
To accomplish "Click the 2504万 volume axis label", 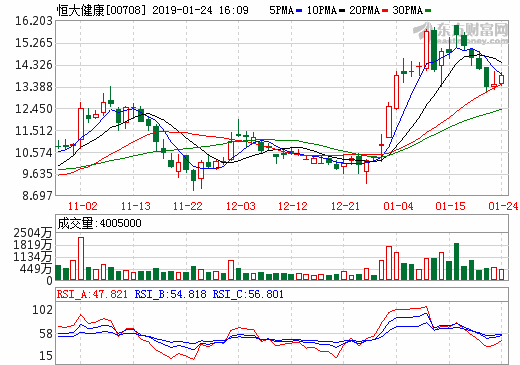I will click(33, 233).
